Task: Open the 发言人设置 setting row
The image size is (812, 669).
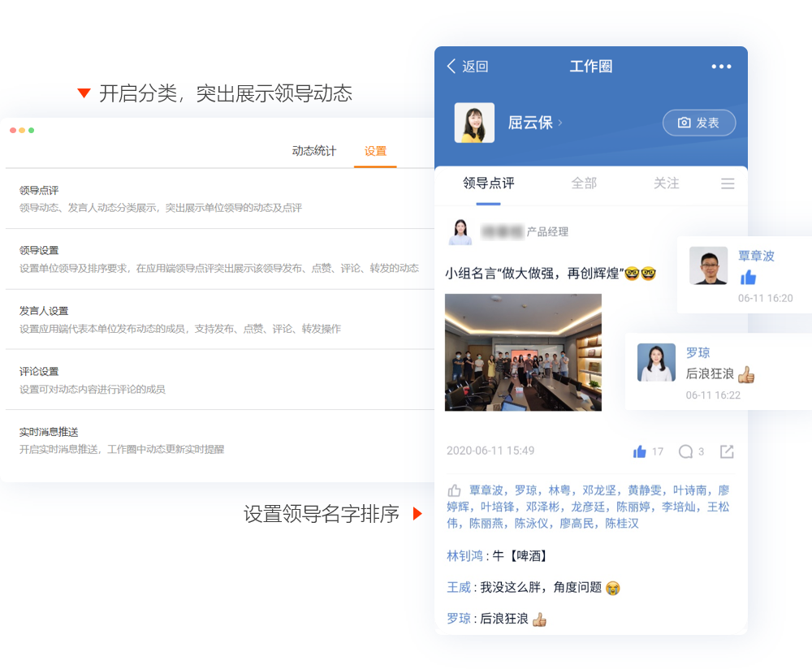Action: pos(220,320)
